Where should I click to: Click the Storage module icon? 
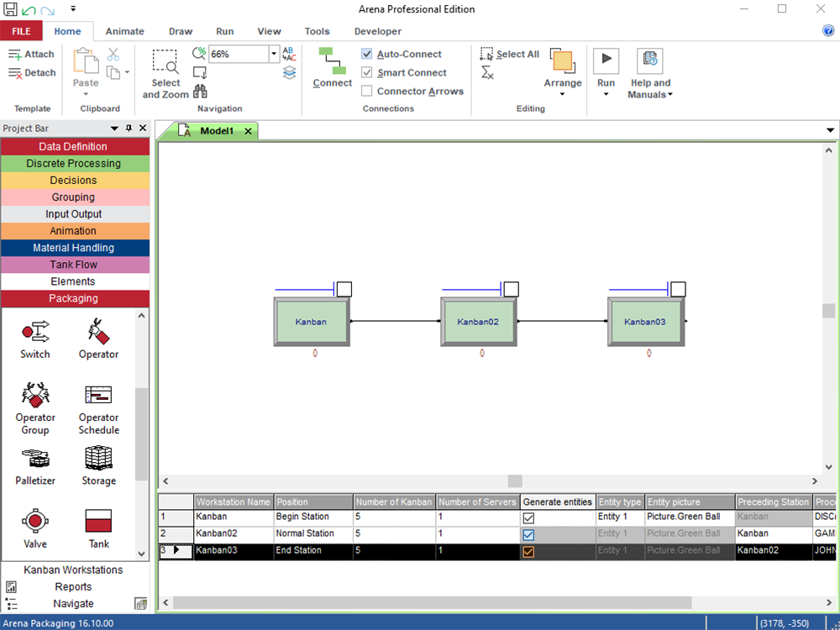(98, 459)
